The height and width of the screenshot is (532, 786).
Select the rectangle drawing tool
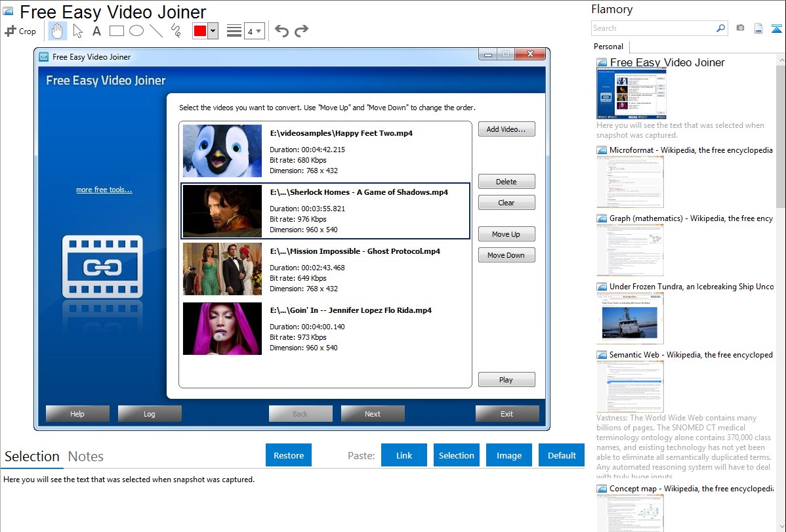[x=116, y=31]
